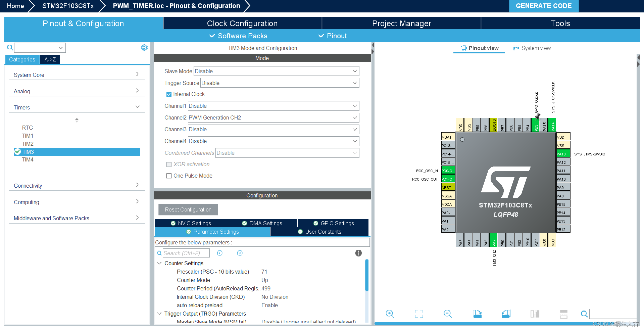Click the search magnifier icon in the categories panel

tap(10, 48)
